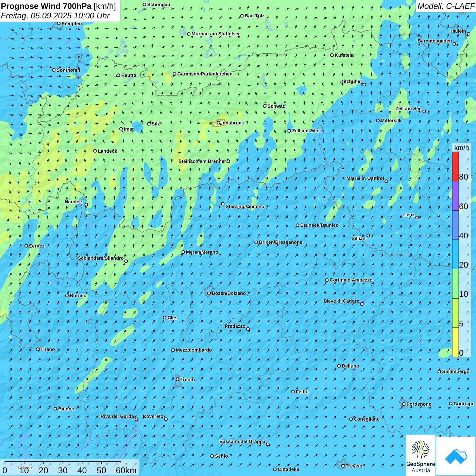Click the 'Codroipo' label
The image size is (476, 476).
tap(464, 404)
